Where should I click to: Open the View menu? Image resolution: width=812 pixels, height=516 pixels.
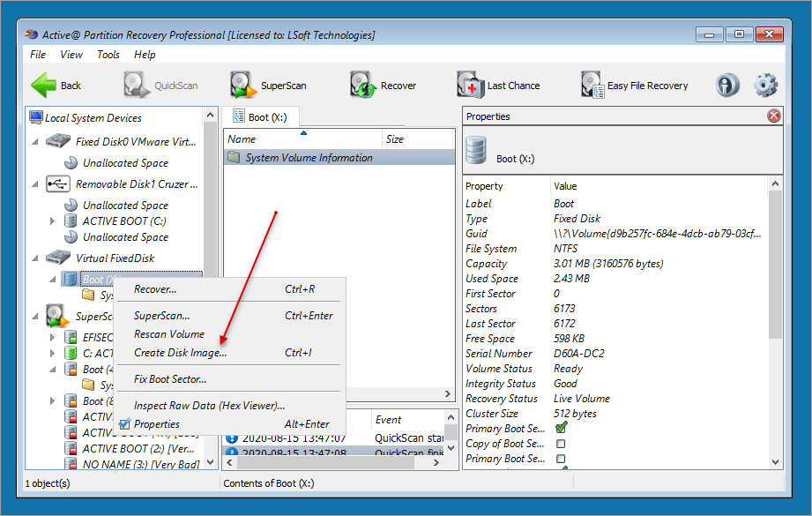(x=71, y=55)
